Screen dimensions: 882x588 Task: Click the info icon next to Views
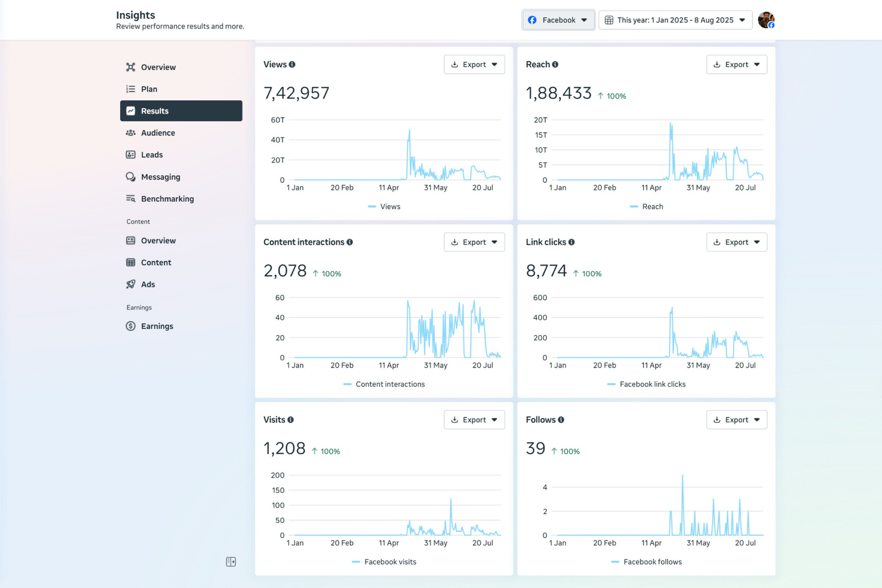point(292,64)
